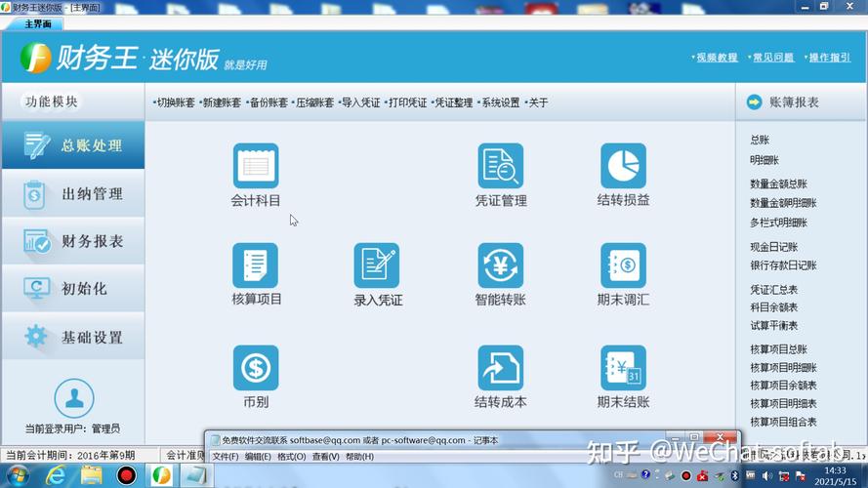Open Notepad's 格式(O) menu
This screenshot has height=488, width=868.
pos(291,457)
